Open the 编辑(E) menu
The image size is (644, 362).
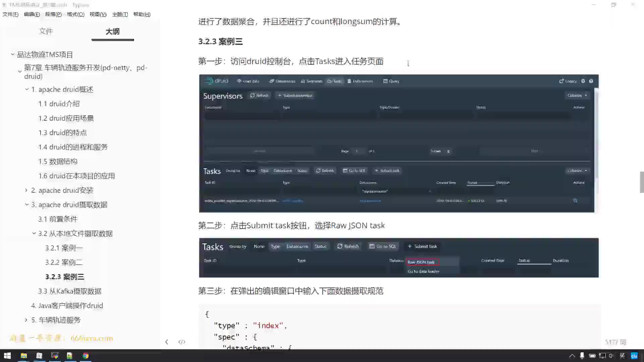pos(32,14)
